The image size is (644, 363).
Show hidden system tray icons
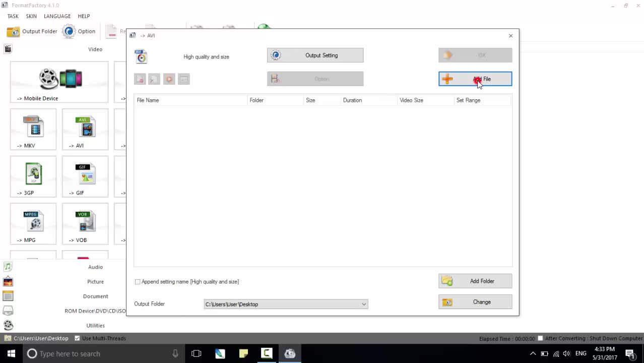click(x=533, y=353)
